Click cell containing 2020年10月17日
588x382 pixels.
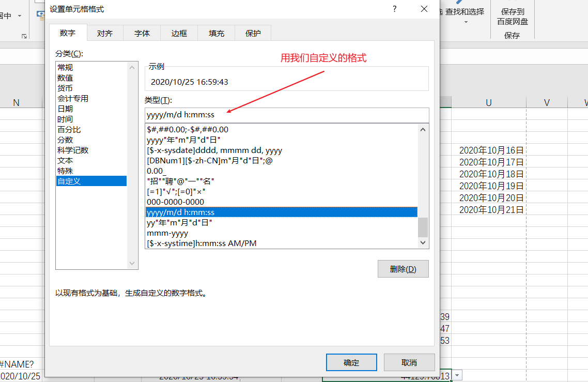coord(489,162)
